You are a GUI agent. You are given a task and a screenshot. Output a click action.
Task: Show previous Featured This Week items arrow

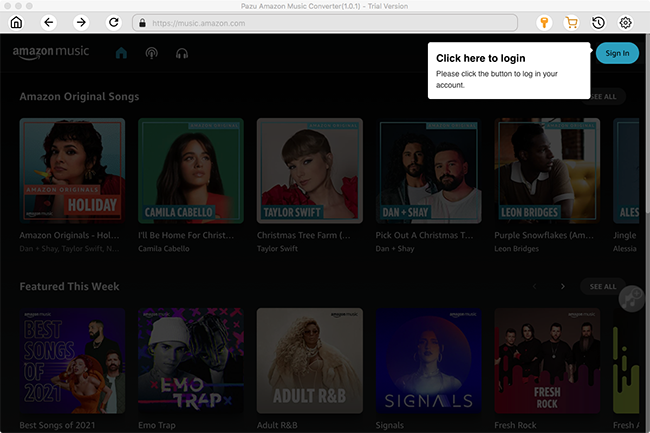(534, 286)
